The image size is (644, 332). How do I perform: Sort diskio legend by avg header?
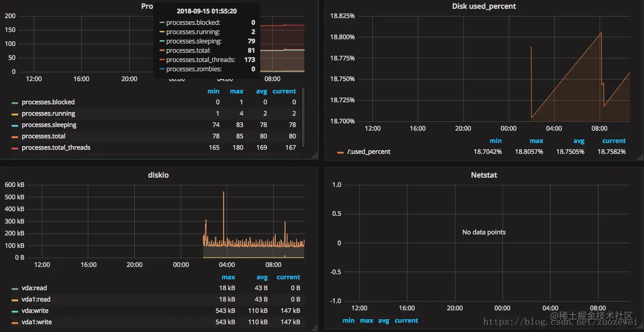click(x=262, y=277)
